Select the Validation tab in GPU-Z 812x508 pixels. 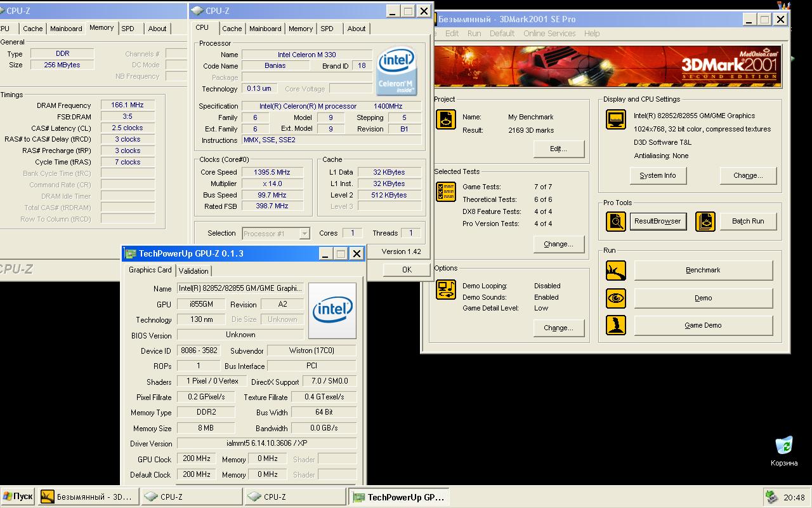pos(193,271)
